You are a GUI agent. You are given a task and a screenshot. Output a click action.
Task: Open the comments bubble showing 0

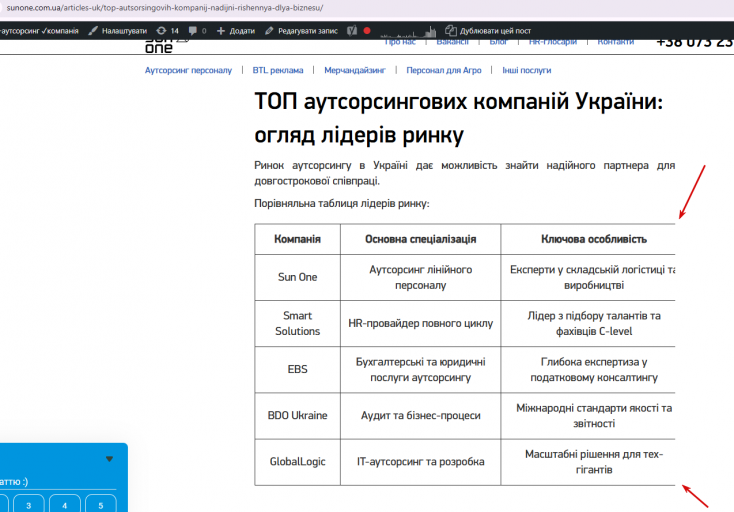pyautogui.click(x=197, y=31)
